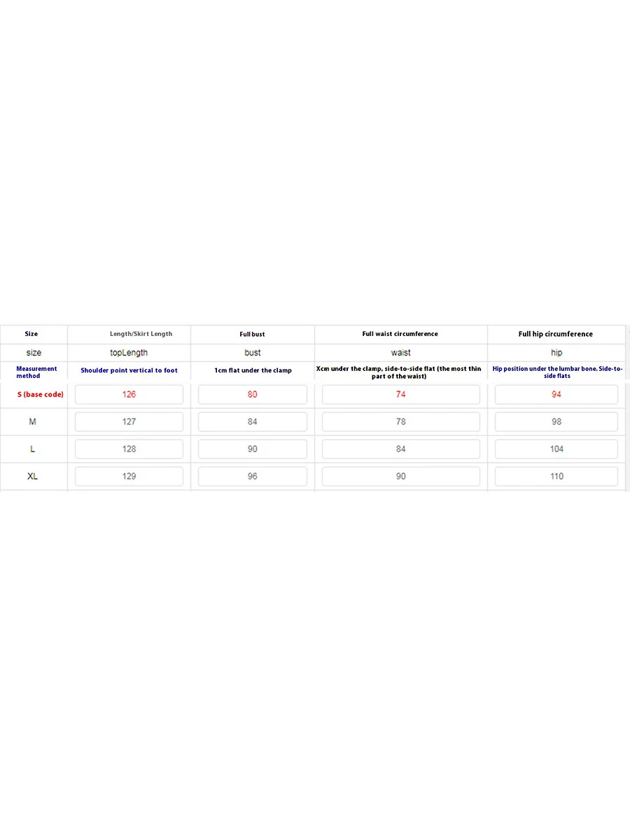Click the XL waist input field
Screen dimensions: 630x840
point(400,477)
